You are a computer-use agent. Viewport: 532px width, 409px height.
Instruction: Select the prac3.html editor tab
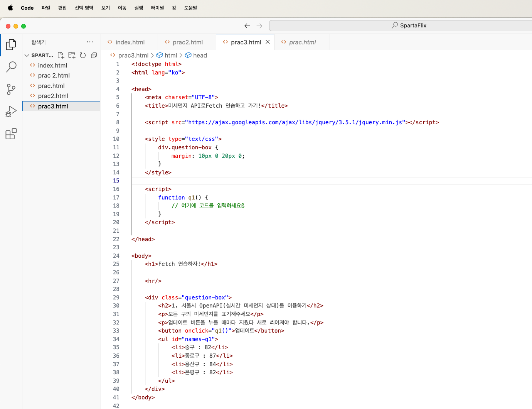pyautogui.click(x=246, y=42)
